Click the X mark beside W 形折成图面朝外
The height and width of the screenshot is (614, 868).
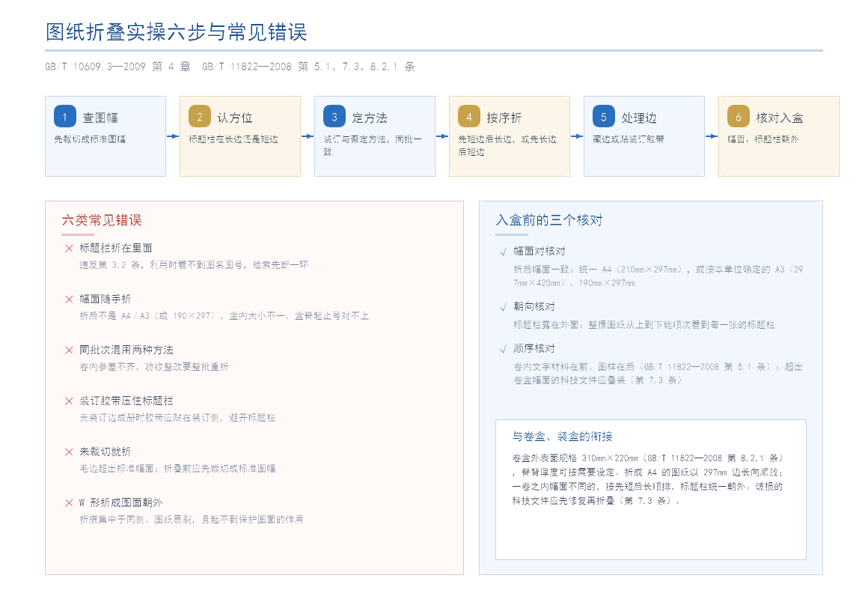[x=69, y=503]
